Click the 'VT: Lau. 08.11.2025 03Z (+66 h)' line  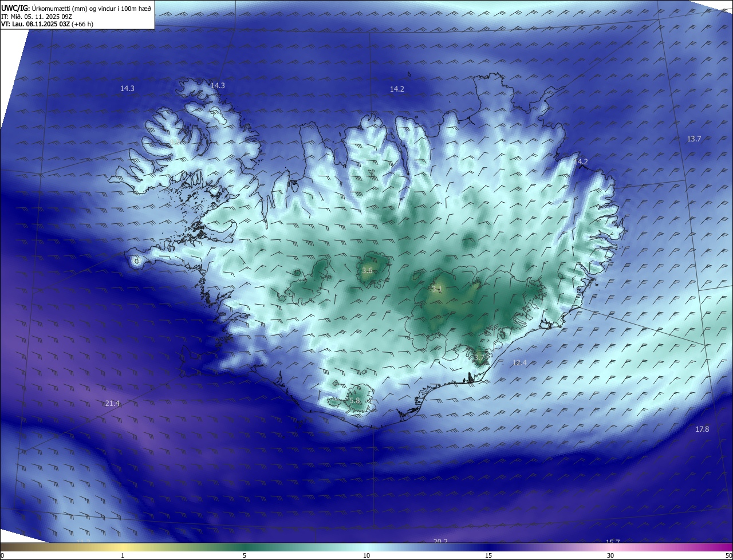[x=48, y=24]
